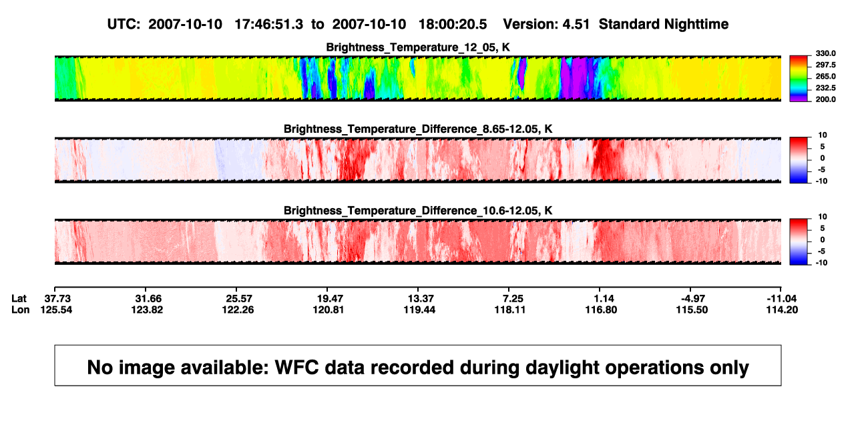Click the Lon axis label
868x445 pixels.
[x=21, y=310]
